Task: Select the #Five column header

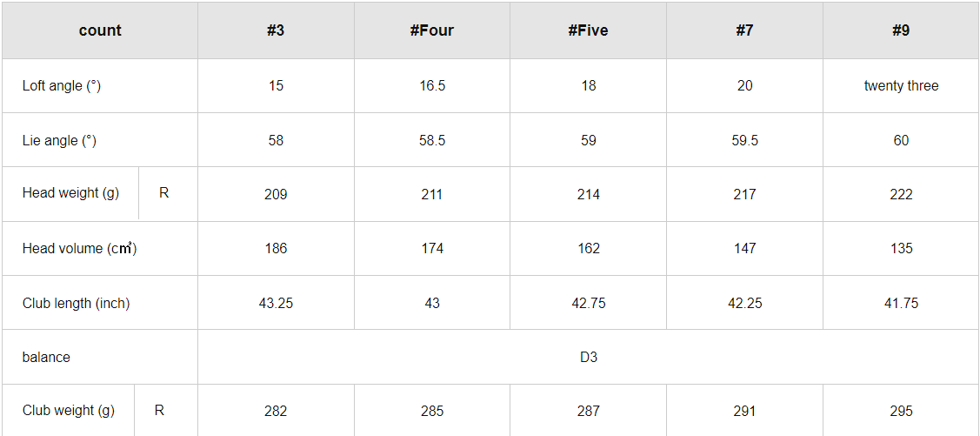Action: click(x=589, y=30)
